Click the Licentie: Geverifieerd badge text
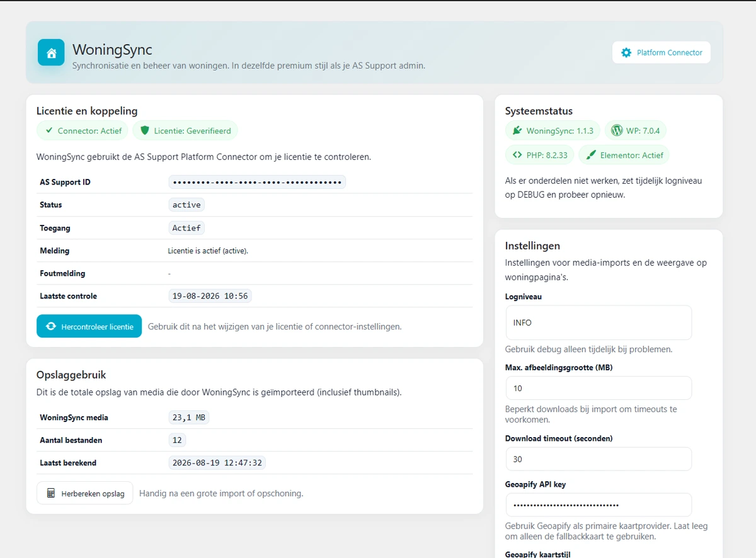This screenshot has height=558, width=756. click(193, 131)
